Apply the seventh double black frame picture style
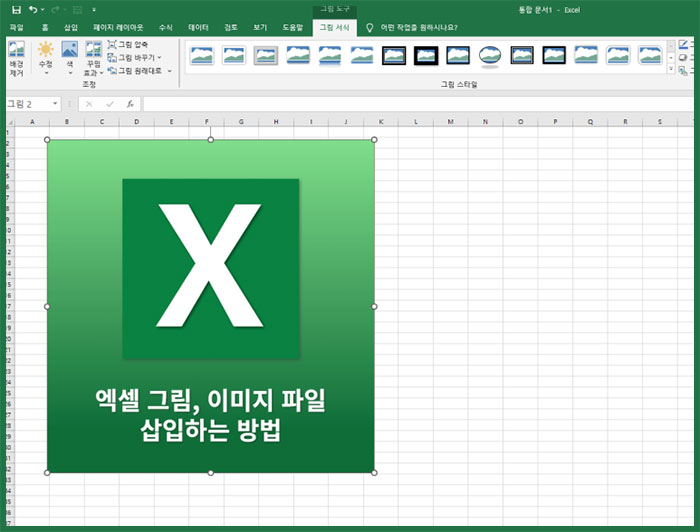 point(394,56)
